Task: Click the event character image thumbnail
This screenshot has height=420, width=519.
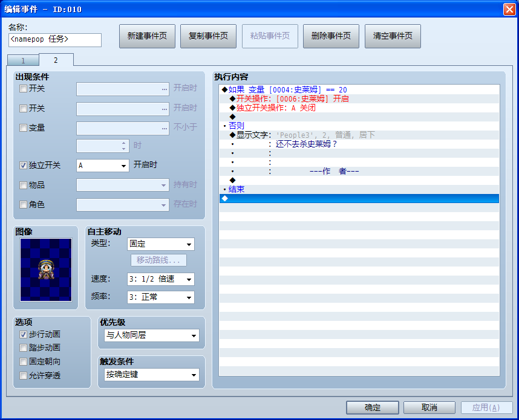Action: coord(46,270)
